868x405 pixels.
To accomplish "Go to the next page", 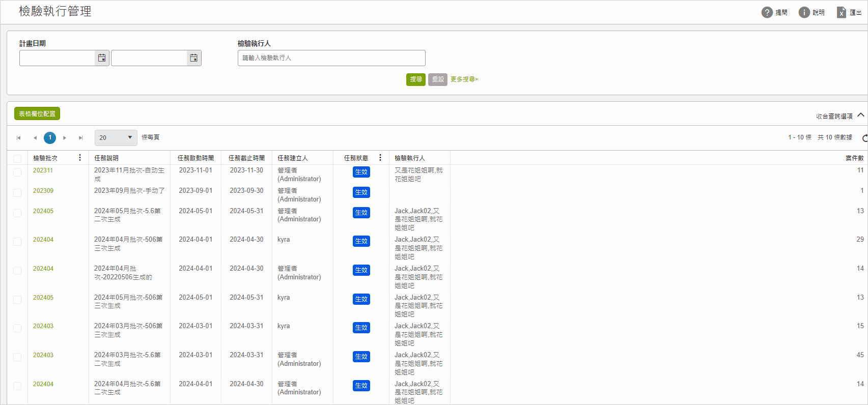I will point(65,138).
